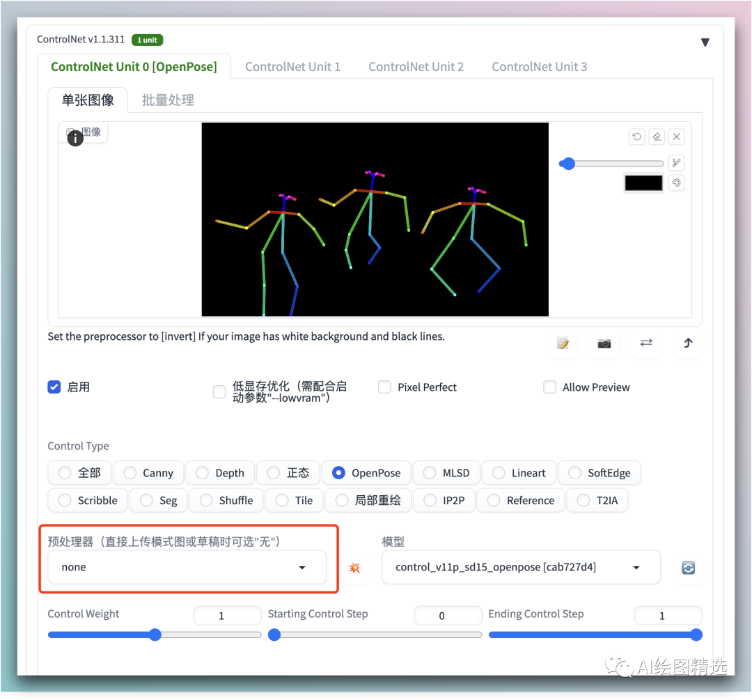The height and width of the screenshot is (700, 752).
Task: Select the Shuffle control type
Action: tap(226, 500)
